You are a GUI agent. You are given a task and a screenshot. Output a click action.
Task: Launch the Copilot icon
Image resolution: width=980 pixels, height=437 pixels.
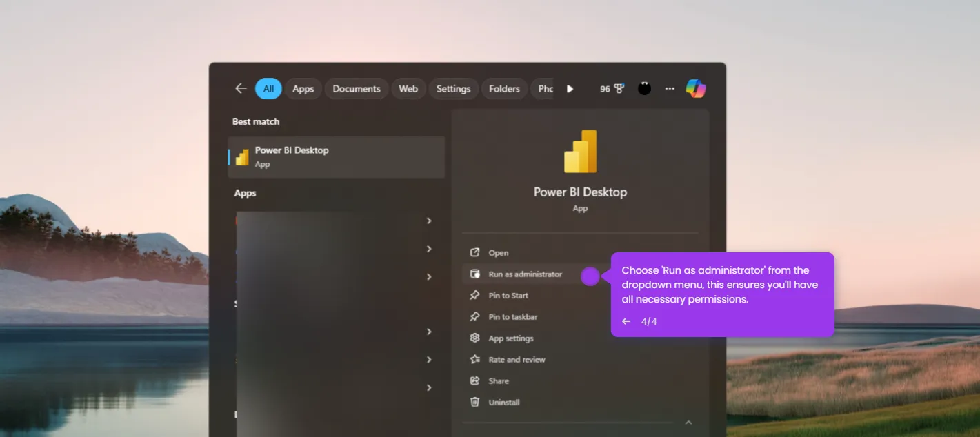695,88
